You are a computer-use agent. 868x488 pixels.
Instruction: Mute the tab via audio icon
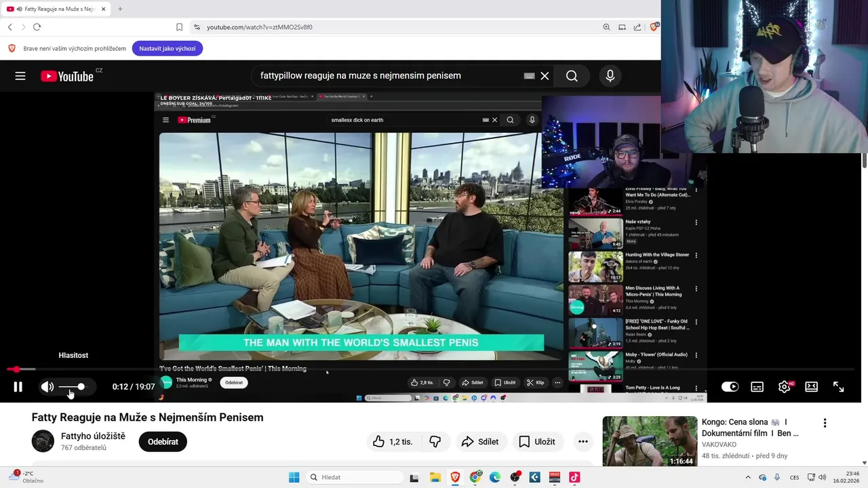tap(18, 9)
